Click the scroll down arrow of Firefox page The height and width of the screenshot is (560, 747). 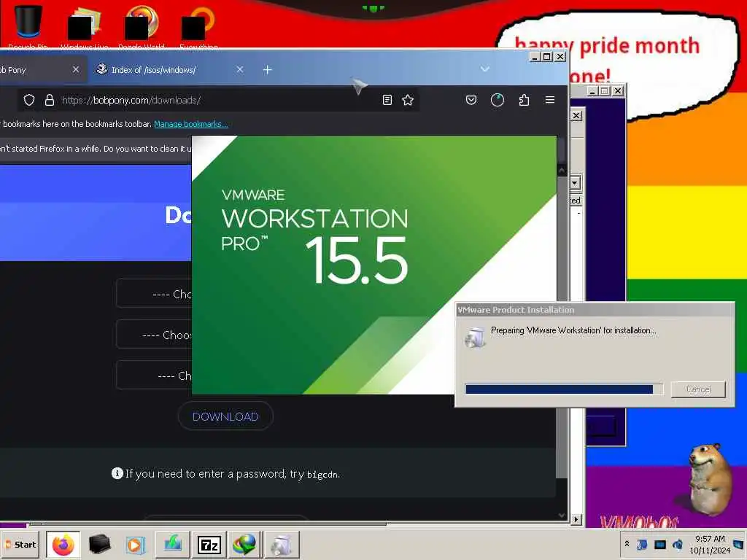pos(562,516)
